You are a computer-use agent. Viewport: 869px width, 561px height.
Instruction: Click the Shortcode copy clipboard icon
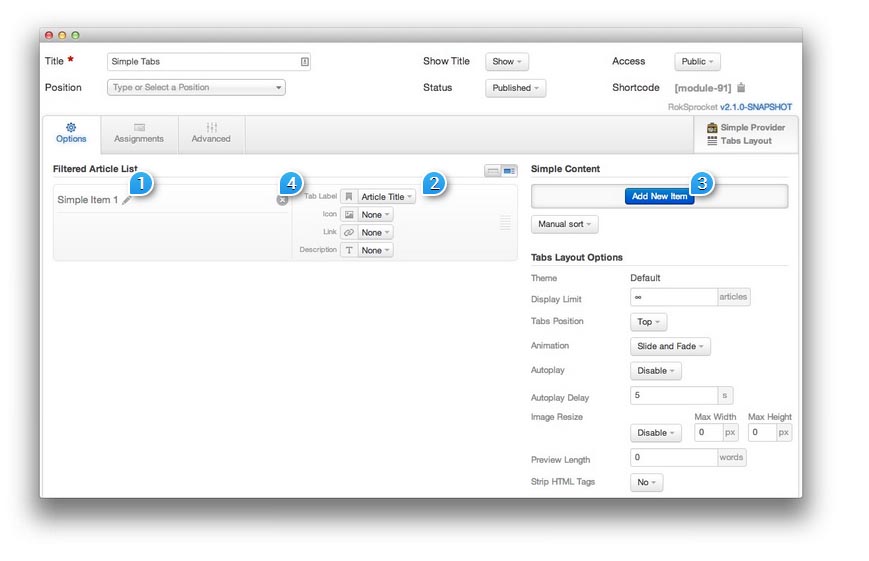pos(741,88)
